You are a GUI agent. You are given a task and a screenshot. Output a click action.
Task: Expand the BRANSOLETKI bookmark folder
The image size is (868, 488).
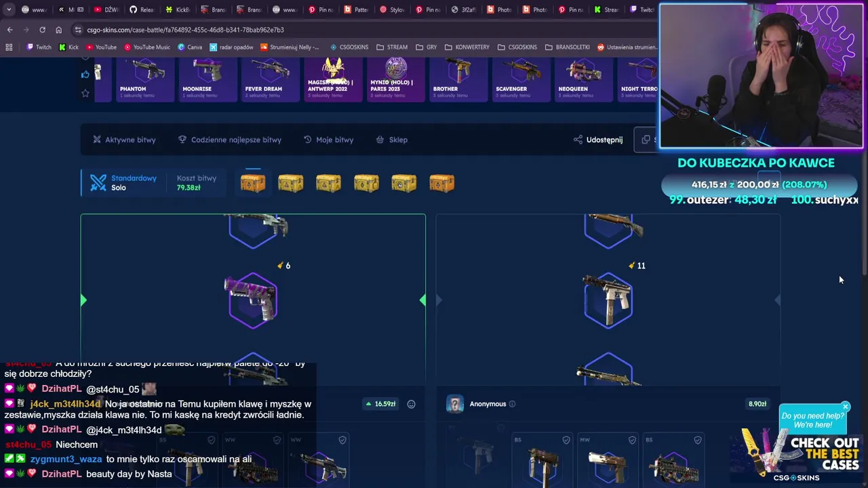point(567,47)
